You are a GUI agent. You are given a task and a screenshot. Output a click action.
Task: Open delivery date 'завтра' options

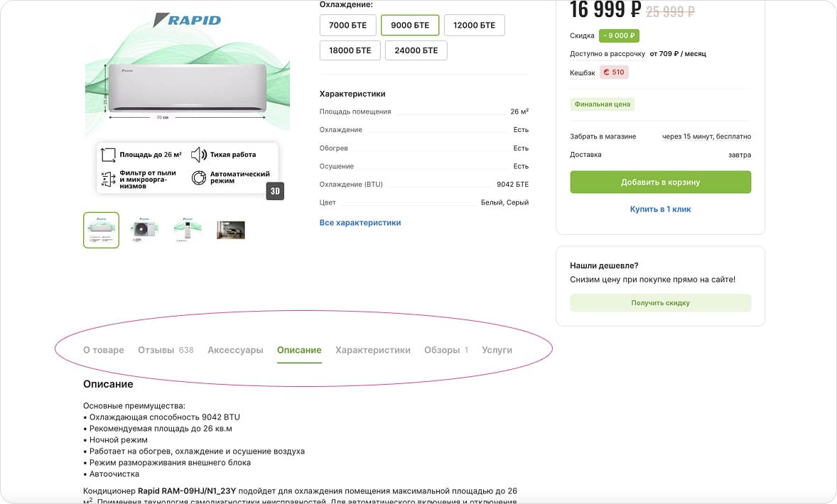pyautogui.click(x=739, y=155)
